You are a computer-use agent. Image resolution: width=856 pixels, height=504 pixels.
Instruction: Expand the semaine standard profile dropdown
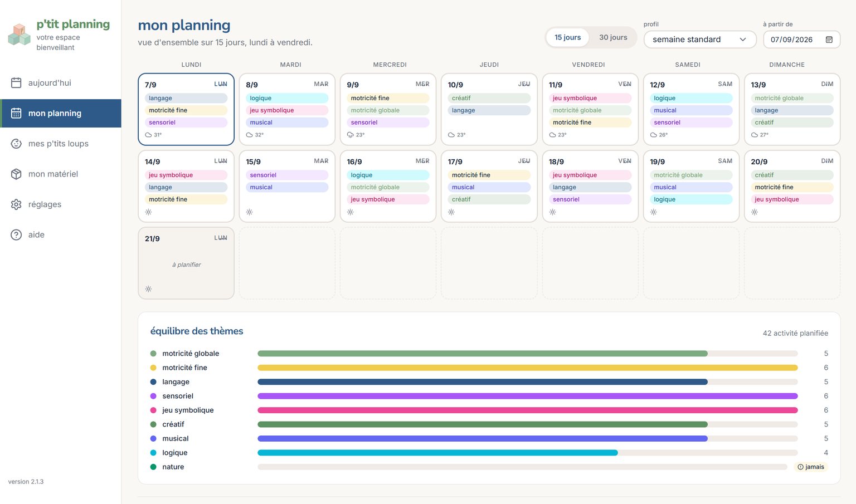pyautogui.click(x=700, y=40)
